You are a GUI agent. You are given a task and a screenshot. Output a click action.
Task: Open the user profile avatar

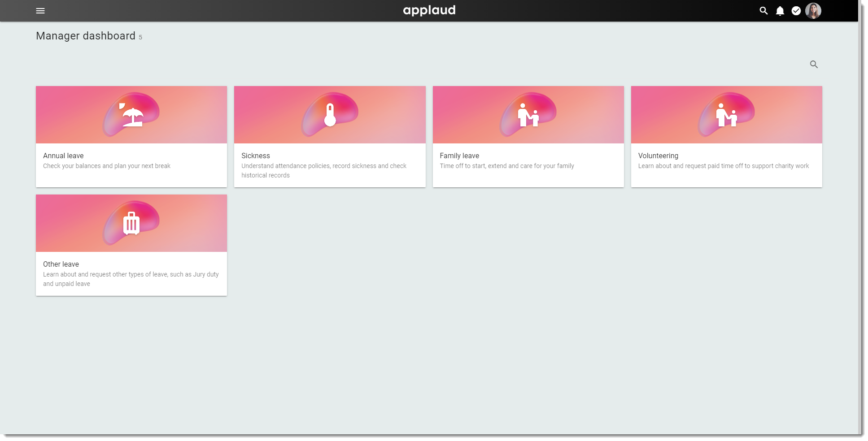(x=813, y=11)
